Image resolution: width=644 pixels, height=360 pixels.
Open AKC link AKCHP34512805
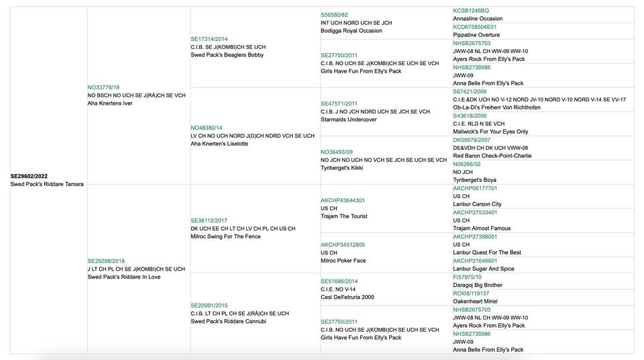click(x=343, y=244)
